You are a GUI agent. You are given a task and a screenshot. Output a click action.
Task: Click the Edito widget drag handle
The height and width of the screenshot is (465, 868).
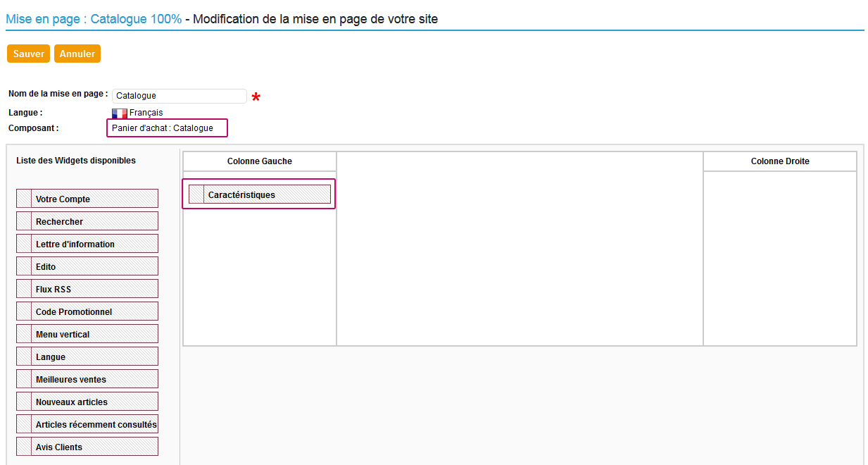[24, 266]
